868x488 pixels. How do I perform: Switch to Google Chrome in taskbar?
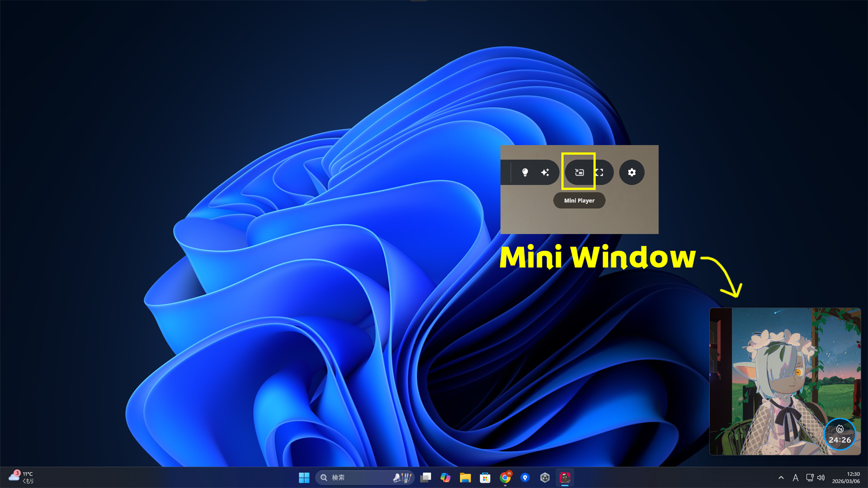(505, 478)
